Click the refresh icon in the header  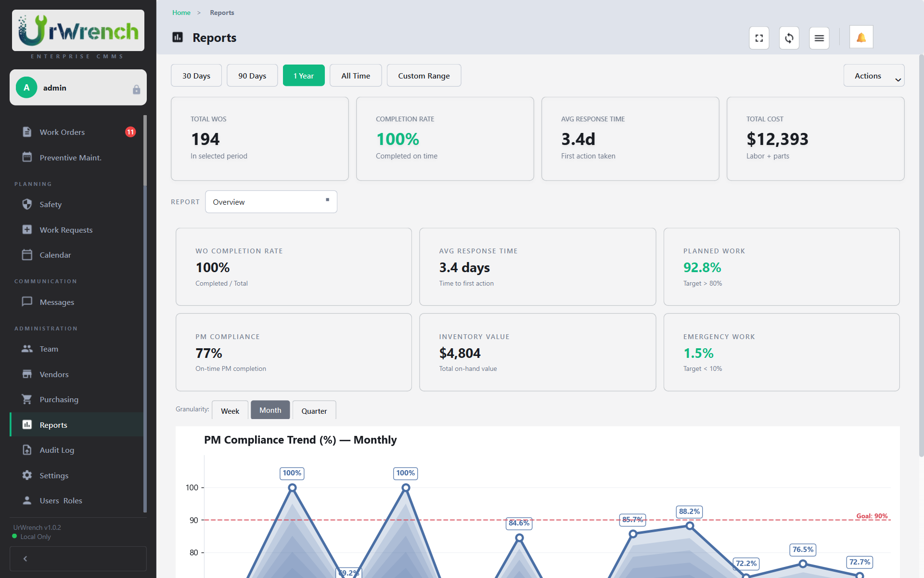tap(789, 38)
